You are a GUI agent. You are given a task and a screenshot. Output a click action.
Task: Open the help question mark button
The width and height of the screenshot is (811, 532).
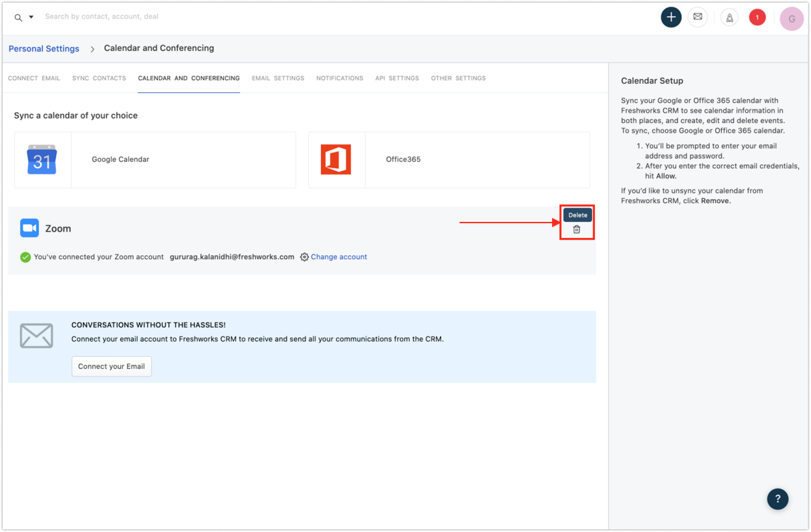[778, 499]
